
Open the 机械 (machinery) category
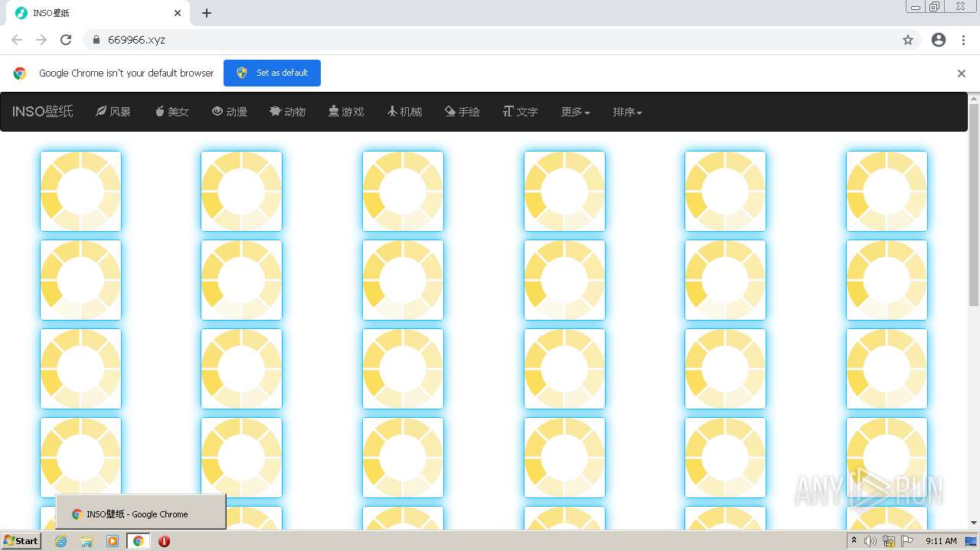pyautogui.click(x=404, y=112)
